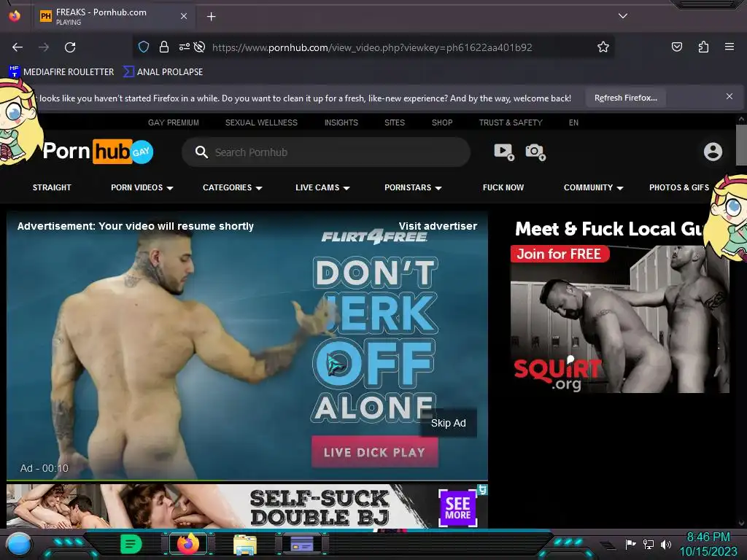747x560 pixels.
Task: Click the upload photo camera icon
Action: (535, 152)
